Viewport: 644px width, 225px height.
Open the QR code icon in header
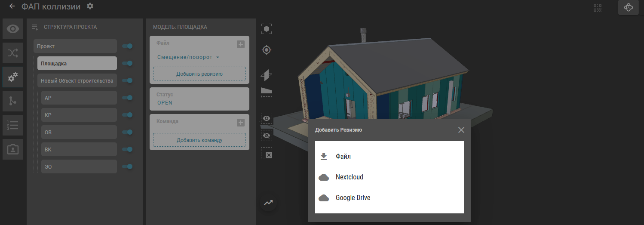click(598, 8)
